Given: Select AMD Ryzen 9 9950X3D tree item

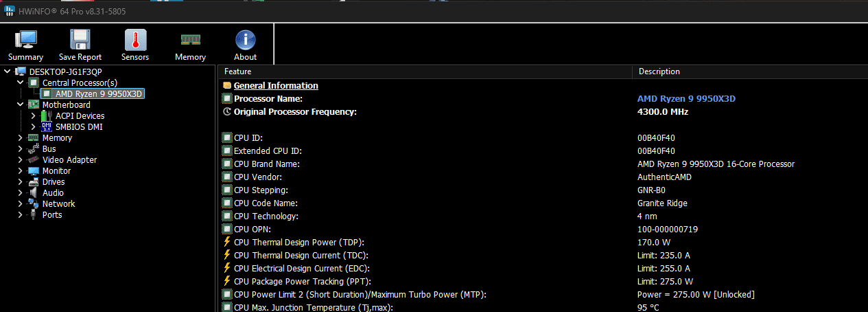Looking at the screenshot, I should [x=99, y=93].
